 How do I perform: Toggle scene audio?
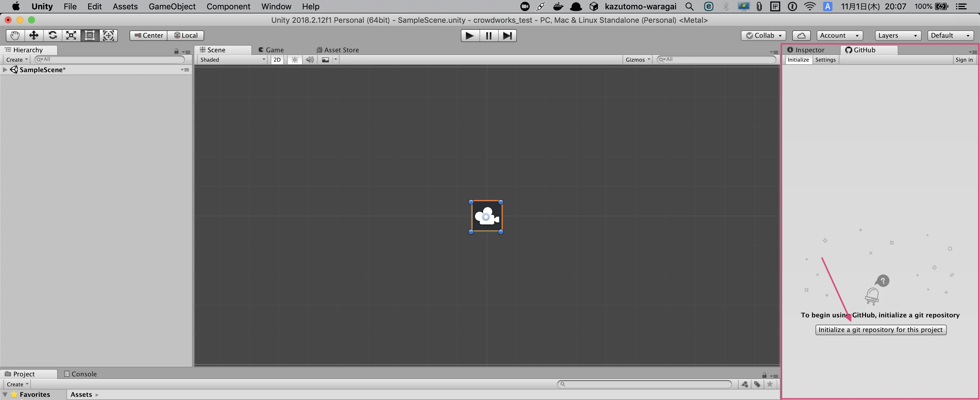point(310,60)
